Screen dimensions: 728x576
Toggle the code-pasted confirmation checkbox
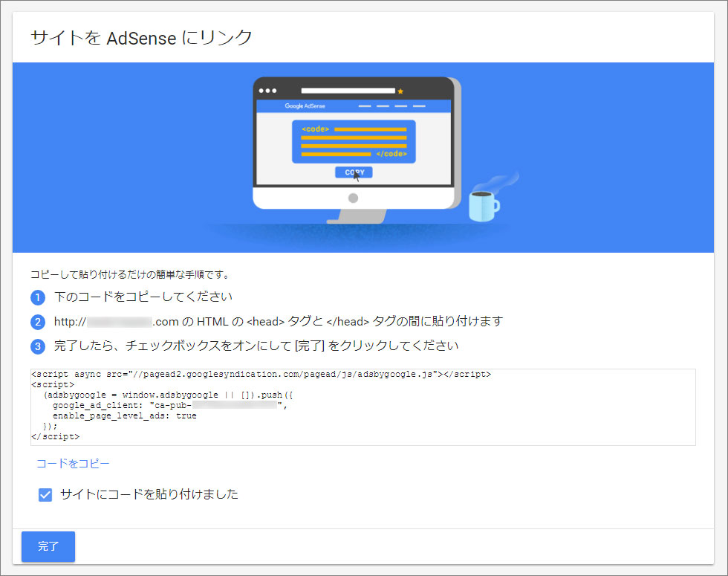point(45,494)
